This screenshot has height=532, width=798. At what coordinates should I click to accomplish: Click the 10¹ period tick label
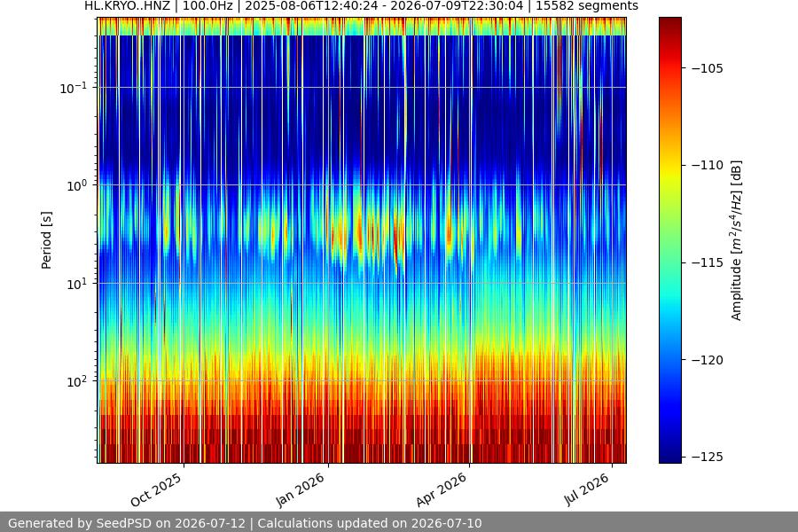(x=76, y=284)
